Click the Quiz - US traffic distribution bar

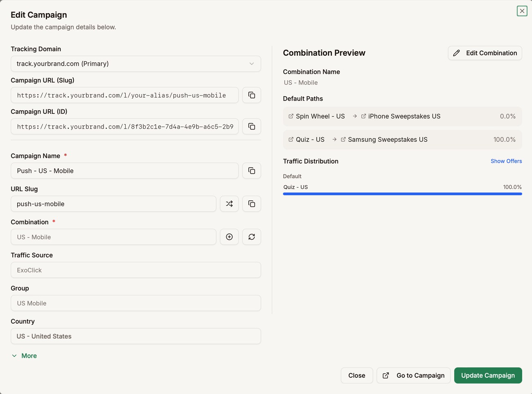click(403, 194)
